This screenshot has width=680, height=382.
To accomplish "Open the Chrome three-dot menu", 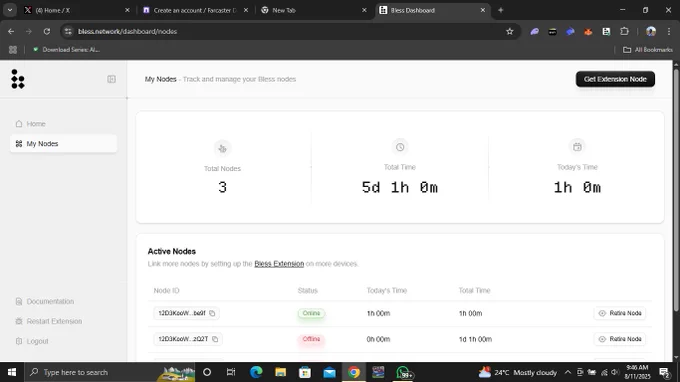I will 668,31.
